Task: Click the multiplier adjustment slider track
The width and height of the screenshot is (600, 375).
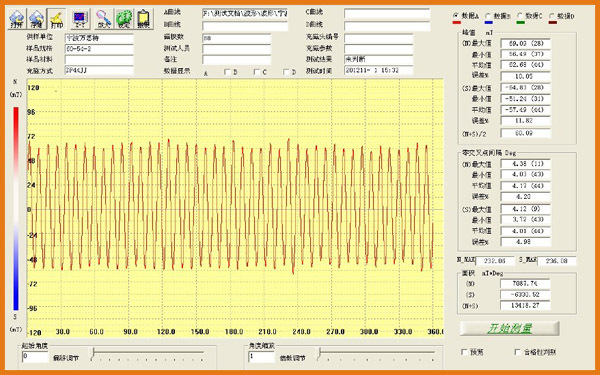Action: [x=377, y=355]
